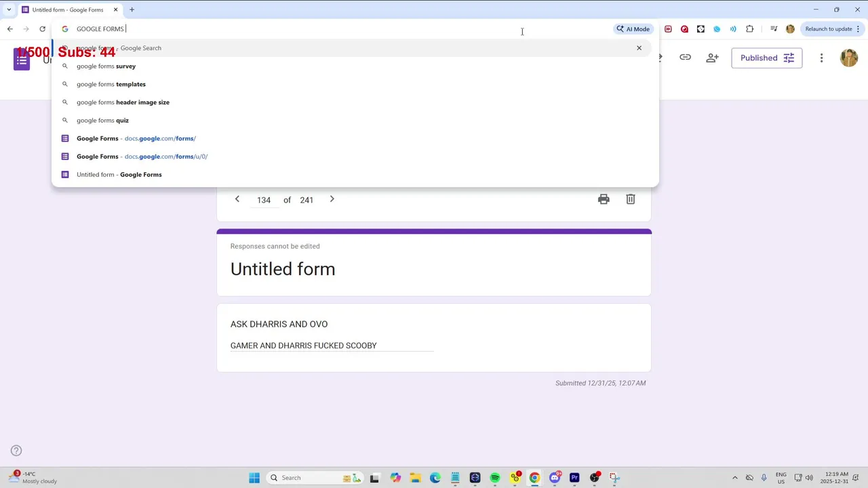The image size is (868, 488).
Task: Go to next response arrow
Action: point(332,199)
